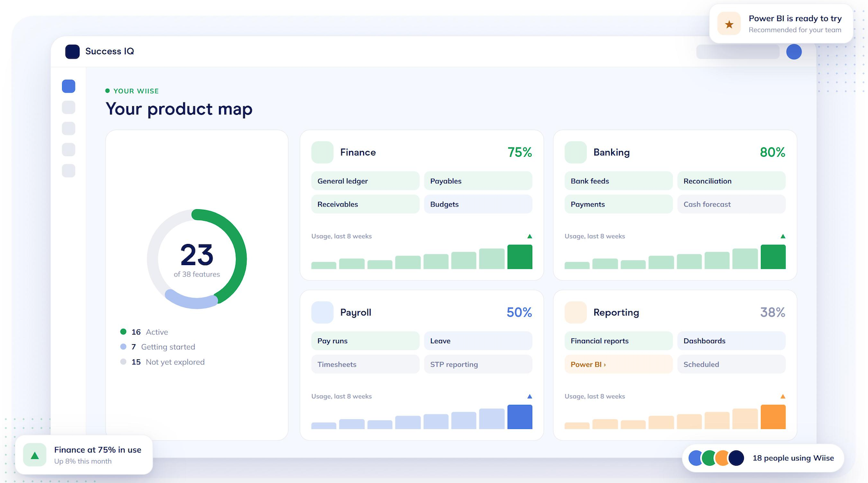Select the STP reporting chip
The height and width of the screenshot is (483, 868).
click(478, 364)
